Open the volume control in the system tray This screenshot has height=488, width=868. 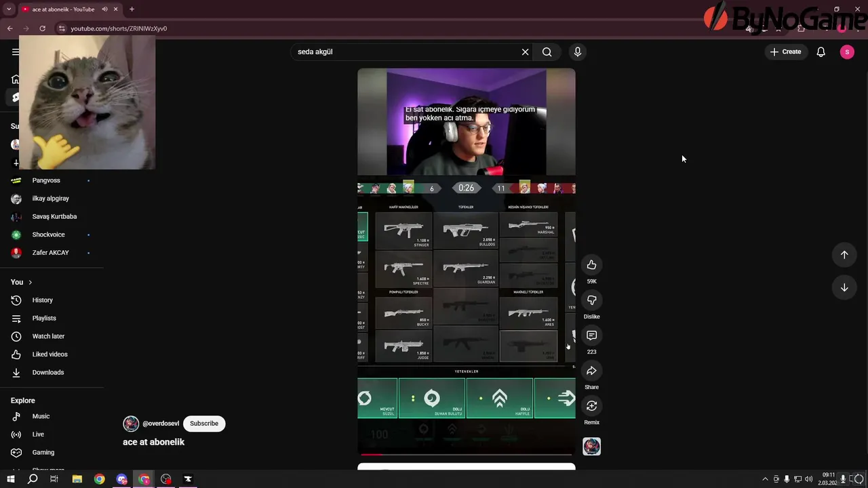pyautogui.click(x=808, y=479)
